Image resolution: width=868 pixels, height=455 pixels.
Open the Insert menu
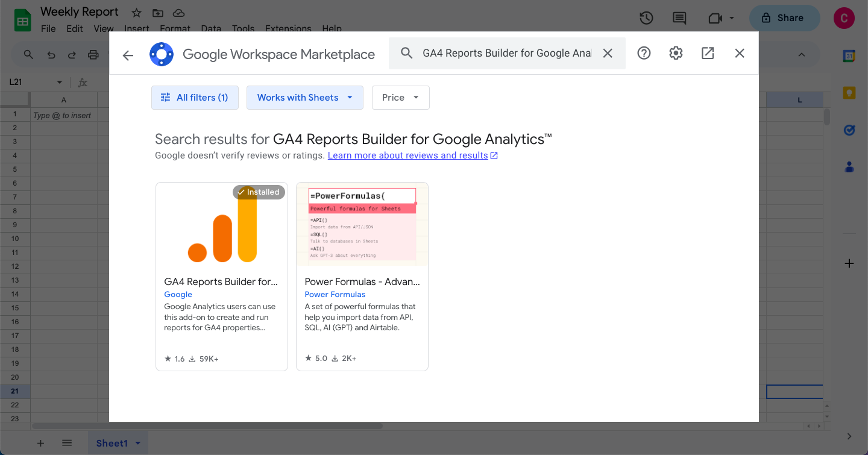(137, 28)
